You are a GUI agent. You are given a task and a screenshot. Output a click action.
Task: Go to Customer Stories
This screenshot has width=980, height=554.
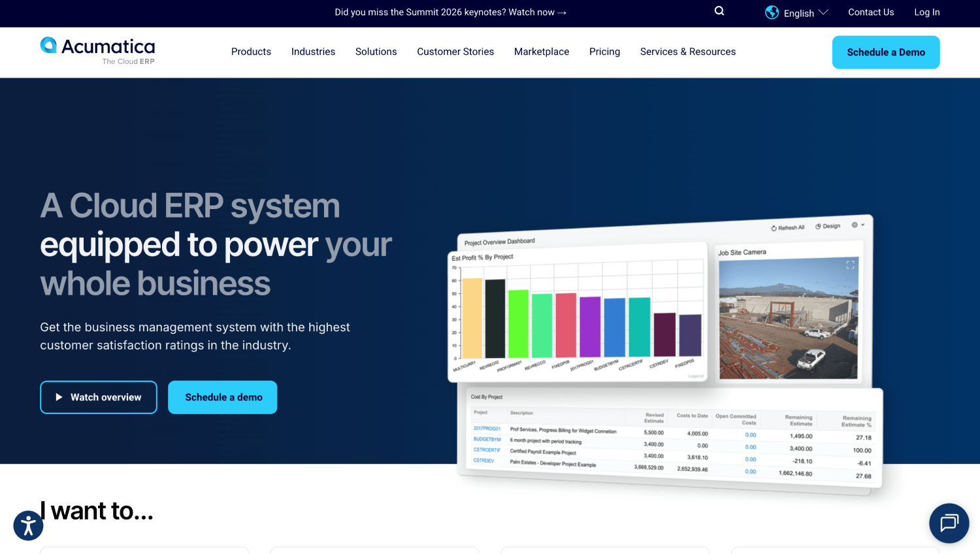pos(455,52)
